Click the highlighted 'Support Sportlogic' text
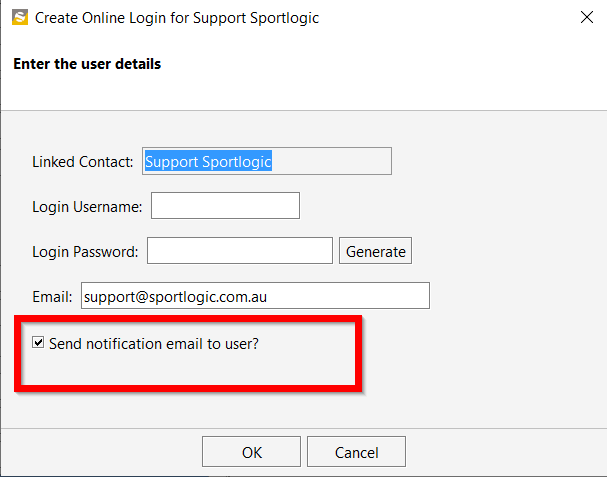The width and height of the screenshot is (607, 477). tap(208, 161)
